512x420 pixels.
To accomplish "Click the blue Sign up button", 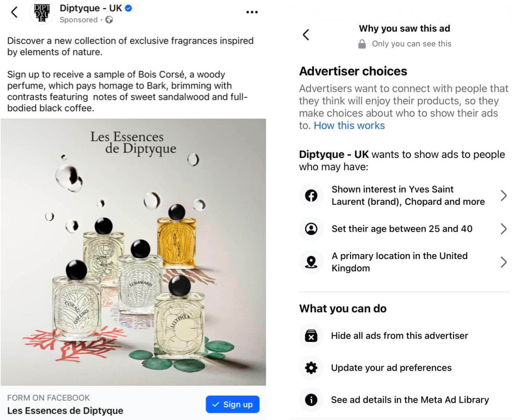I will coord(233,404).
